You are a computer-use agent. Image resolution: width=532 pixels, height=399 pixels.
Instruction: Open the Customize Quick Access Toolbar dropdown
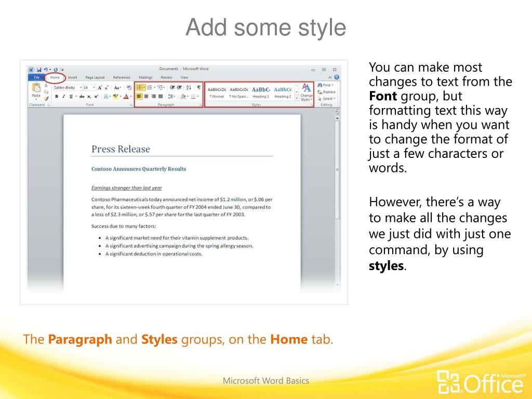(62, 70)
